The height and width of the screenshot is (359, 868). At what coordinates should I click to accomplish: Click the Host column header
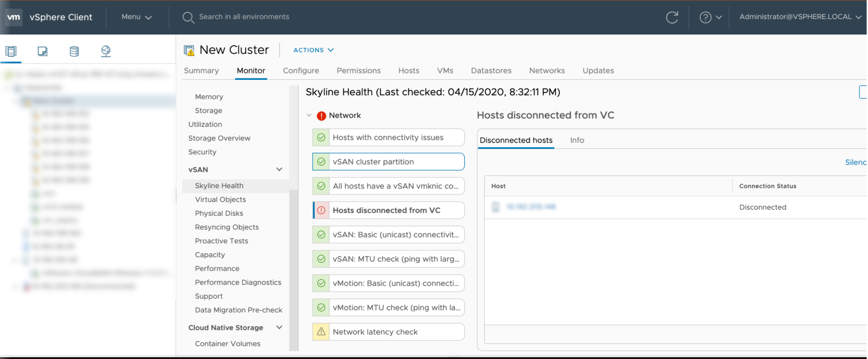coord(498,186)
